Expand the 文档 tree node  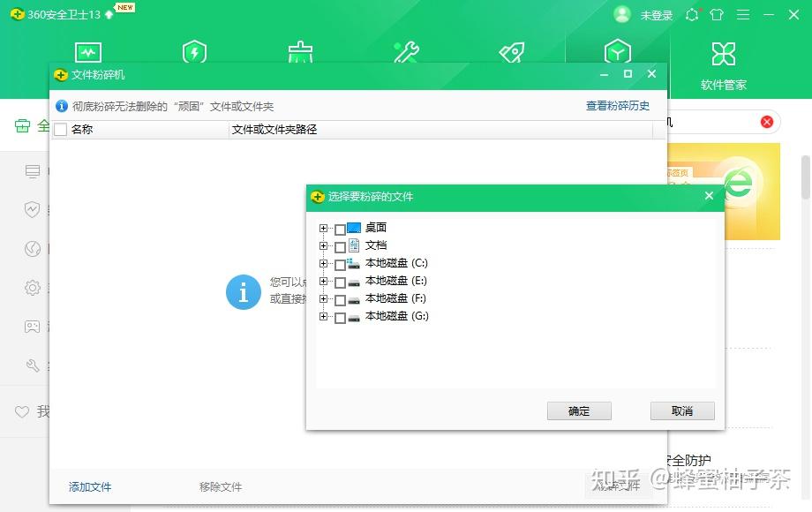point(323,245)
